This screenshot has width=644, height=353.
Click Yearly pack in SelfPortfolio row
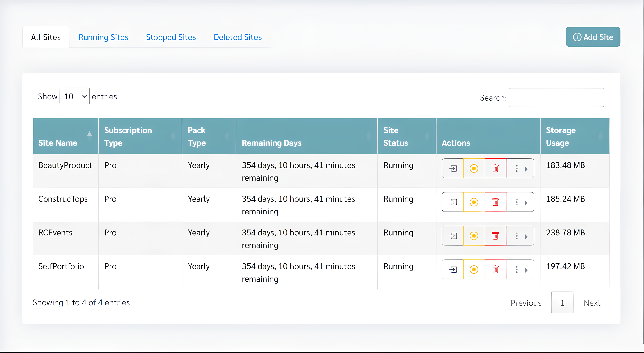tap(199, 267)
